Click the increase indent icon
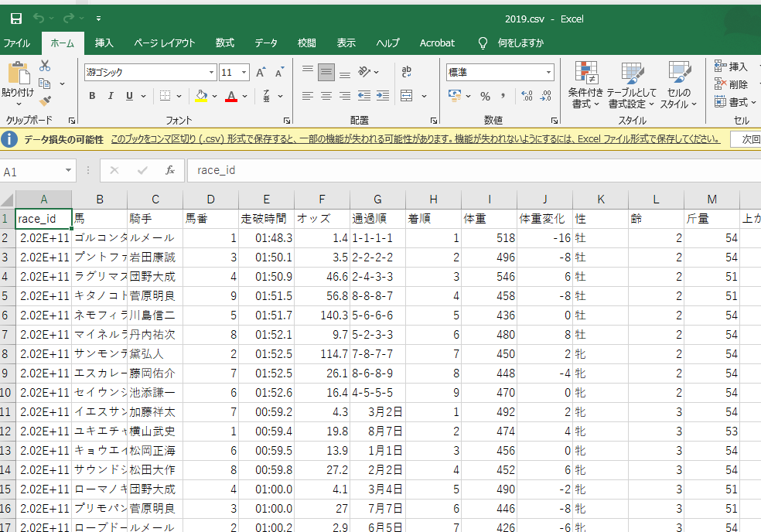The image size is (761, 532). 383,96
